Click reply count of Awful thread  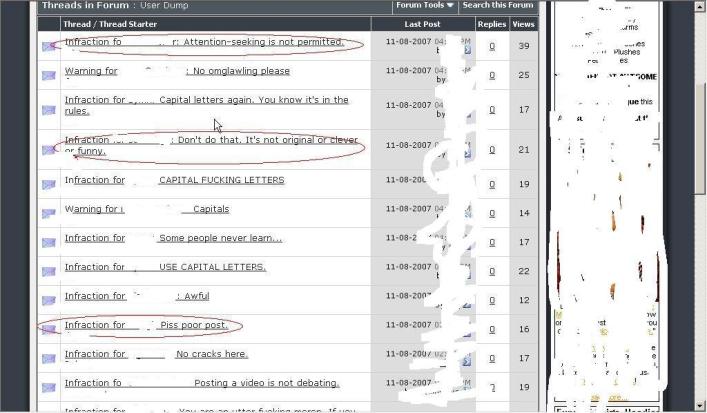pos(492,300)
